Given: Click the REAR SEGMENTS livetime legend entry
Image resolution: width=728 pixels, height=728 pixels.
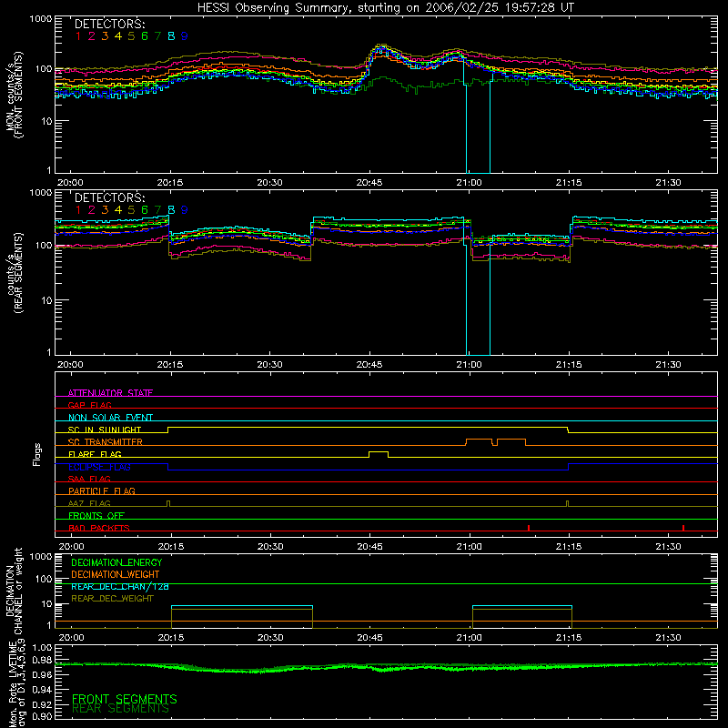Looking at the screenshot, I should tap(121, 709).
